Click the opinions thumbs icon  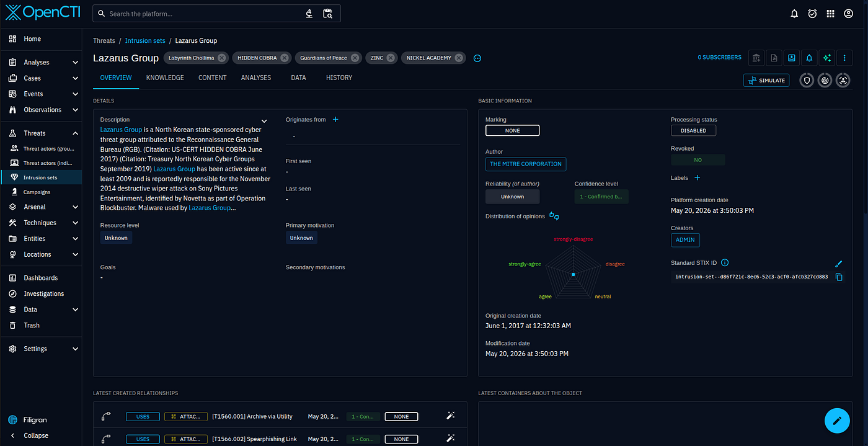click(554, 216)
